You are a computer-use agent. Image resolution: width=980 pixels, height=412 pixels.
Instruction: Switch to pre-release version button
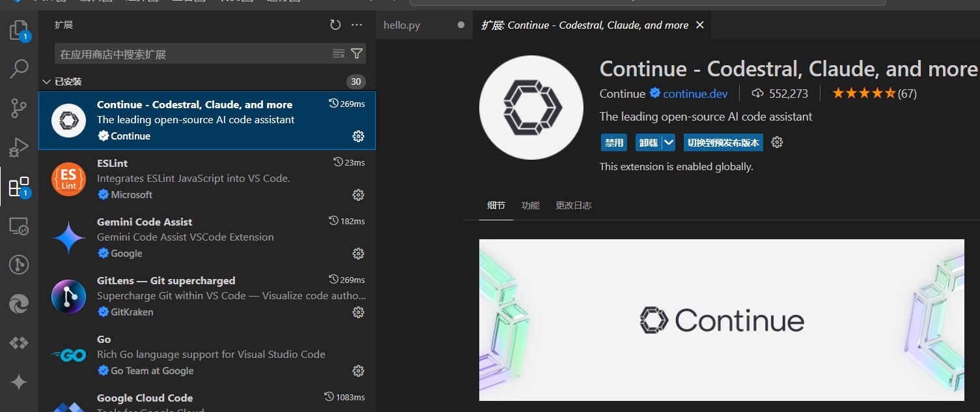click(x=723, y=143)
